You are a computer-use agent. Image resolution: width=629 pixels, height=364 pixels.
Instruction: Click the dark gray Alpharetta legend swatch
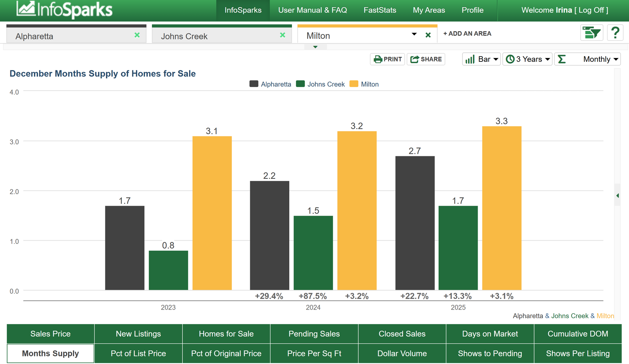[254, 84]
